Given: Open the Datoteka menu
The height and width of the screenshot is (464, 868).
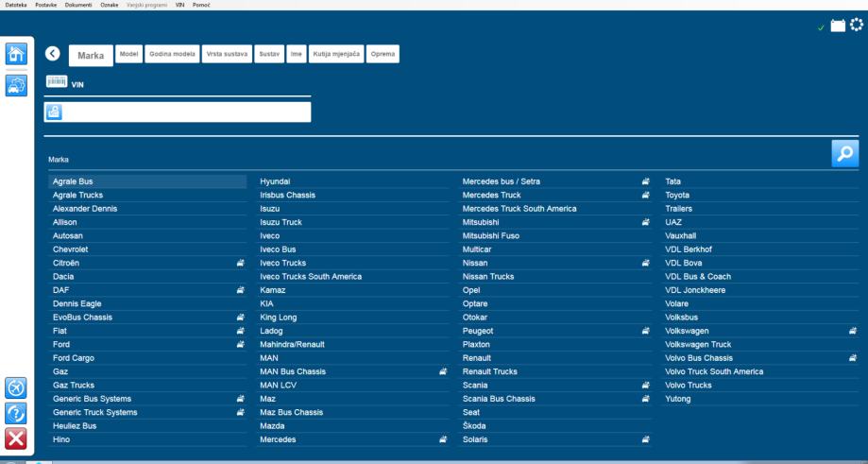Looking at the screenshot, I should pyautogui.click(x=15, y=5).
